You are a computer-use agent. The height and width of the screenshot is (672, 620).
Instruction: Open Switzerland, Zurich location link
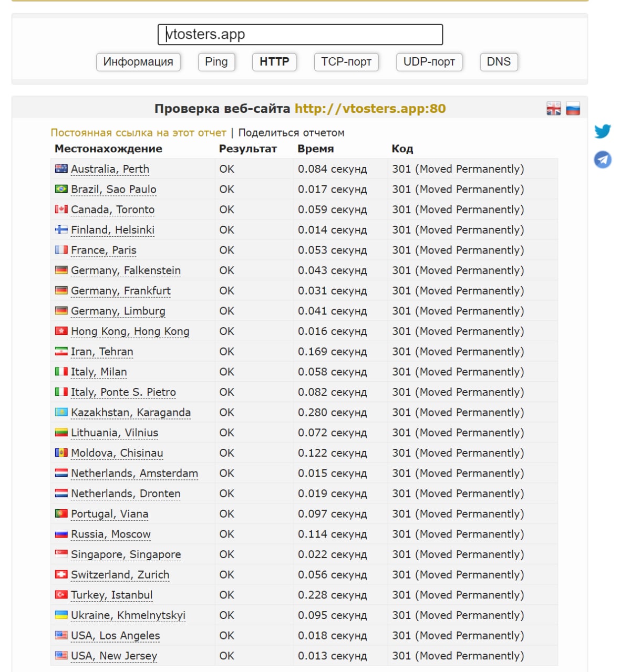(120, 575)
